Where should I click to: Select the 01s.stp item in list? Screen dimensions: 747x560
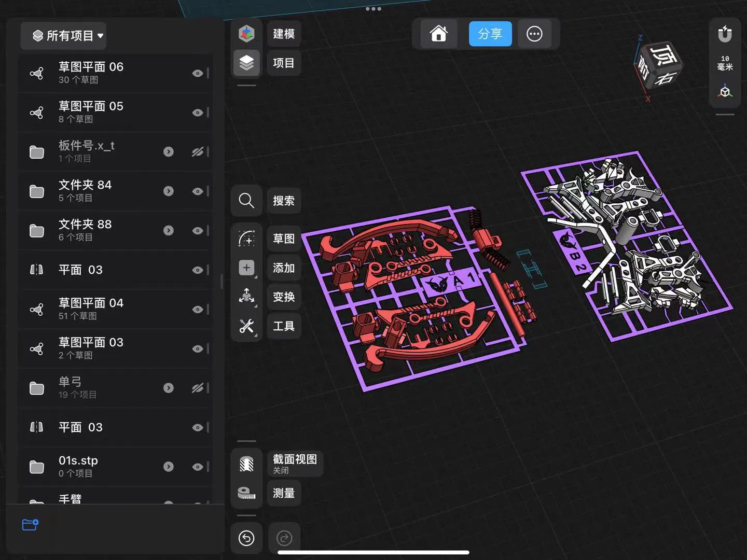(115, 467)
